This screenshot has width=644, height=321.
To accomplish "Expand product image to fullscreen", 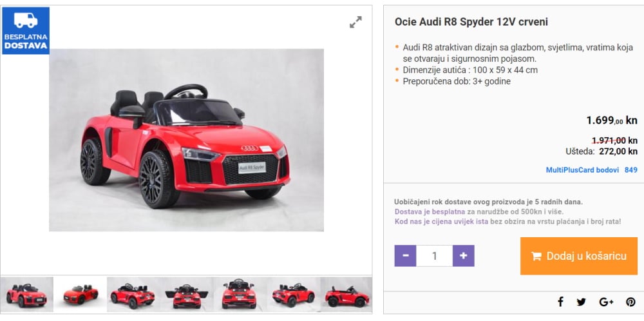I will (355, 23).
